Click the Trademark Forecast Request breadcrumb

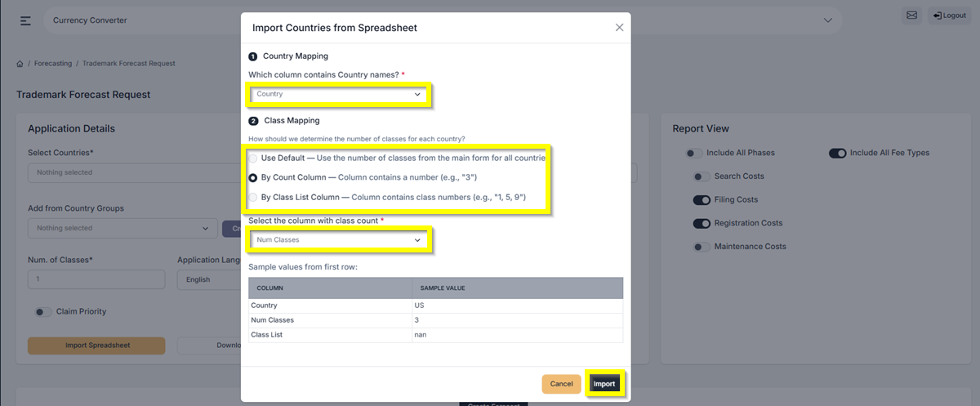[x=129, y=64]
